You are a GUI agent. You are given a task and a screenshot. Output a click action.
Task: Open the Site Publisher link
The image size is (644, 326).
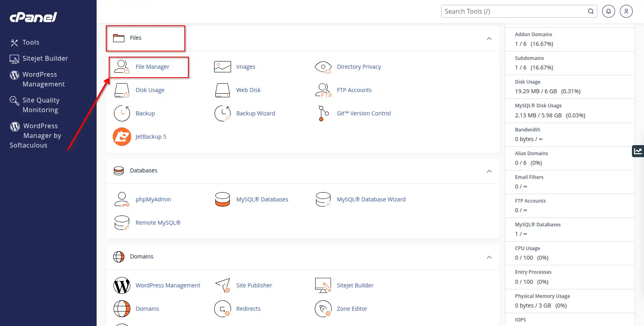(254, 285)
